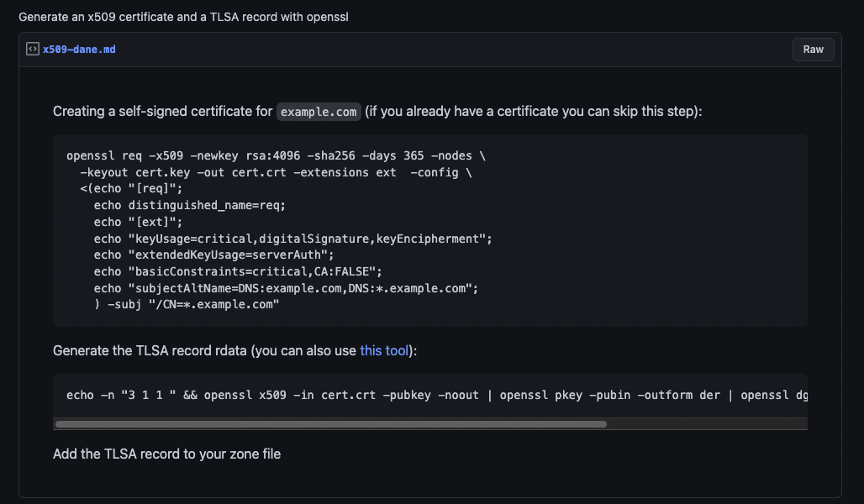This screenshot has width=864, height=504.
Task: Follow the "this tool" hyperlink
Action: coord(384,350)
